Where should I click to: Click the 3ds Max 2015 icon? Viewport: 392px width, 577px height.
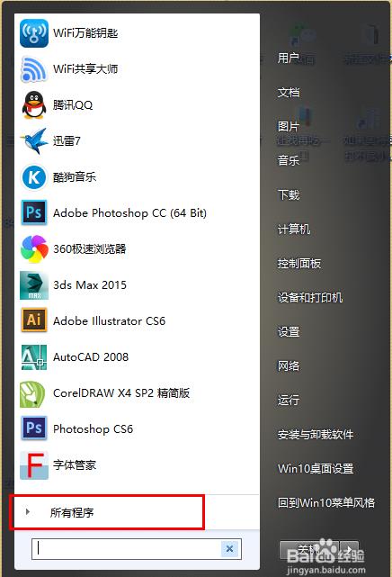(x=34, y=285)
